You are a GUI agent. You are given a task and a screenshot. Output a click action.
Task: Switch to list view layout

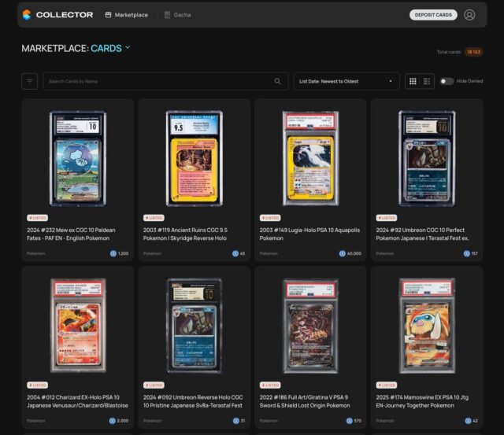(x=427, y=81)
